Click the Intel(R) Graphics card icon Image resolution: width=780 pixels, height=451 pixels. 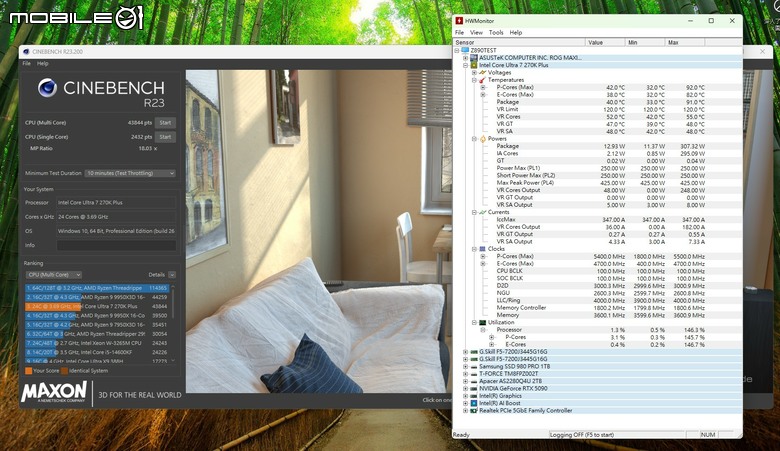tap(474, 396)
